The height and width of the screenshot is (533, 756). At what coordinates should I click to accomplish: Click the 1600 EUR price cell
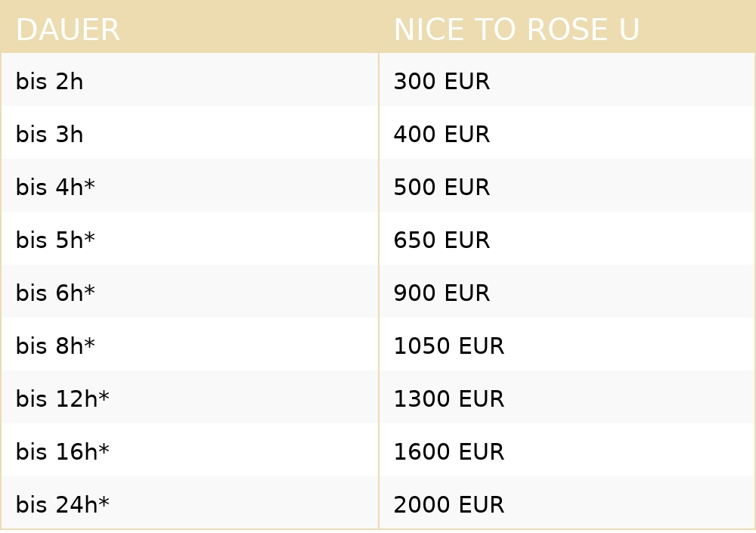point(448,452)
